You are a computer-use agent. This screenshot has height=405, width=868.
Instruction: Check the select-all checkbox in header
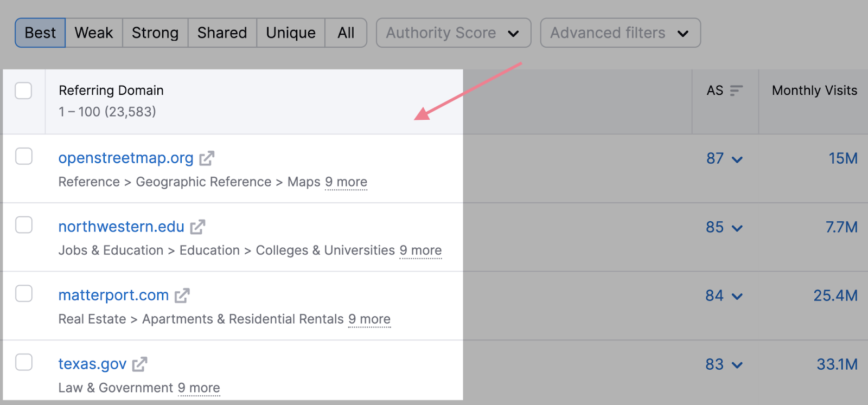(x=24, y=91)
